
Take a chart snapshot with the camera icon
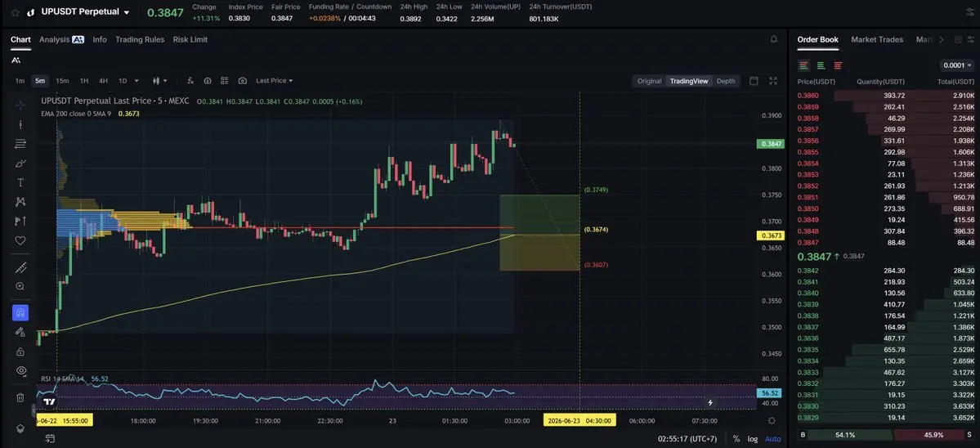pos(243,81)
